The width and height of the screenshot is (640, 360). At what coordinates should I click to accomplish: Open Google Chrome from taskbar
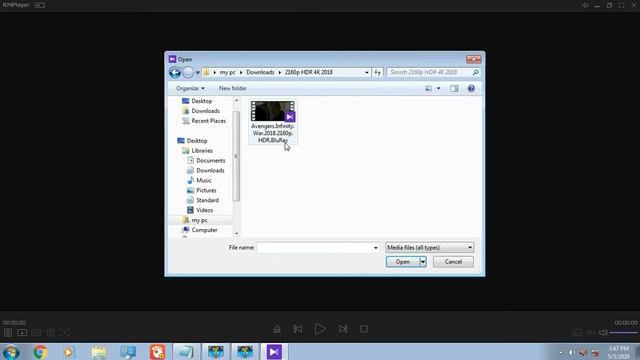coord(40,352)
